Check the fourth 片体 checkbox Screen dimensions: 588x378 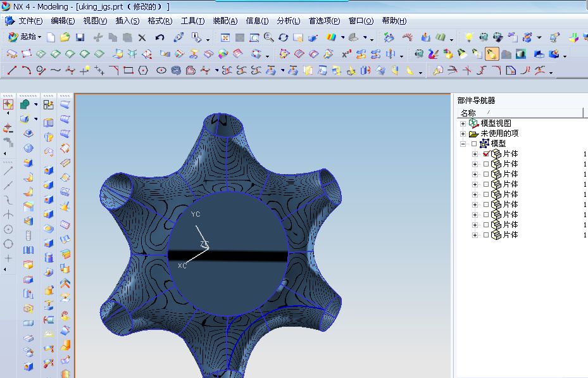tap(486, 184)
